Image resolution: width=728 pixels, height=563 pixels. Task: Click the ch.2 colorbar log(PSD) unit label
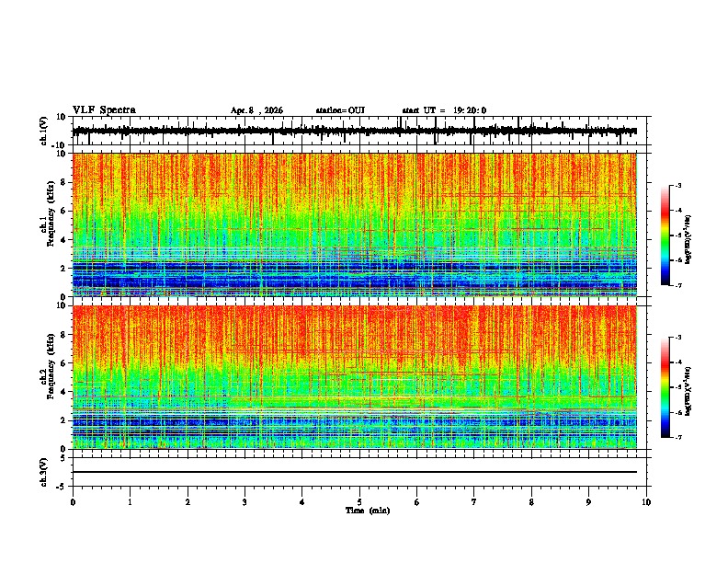click(688, 391)
